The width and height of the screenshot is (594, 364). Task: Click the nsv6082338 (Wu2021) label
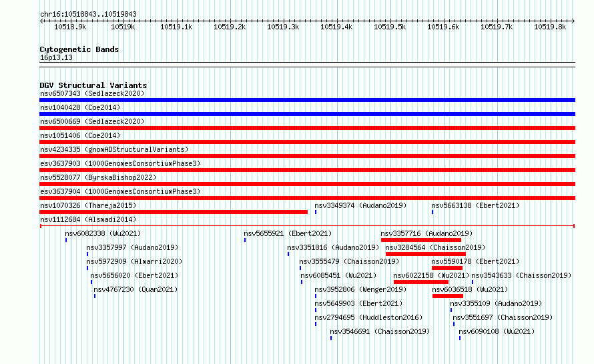click(x=103, y=233)
